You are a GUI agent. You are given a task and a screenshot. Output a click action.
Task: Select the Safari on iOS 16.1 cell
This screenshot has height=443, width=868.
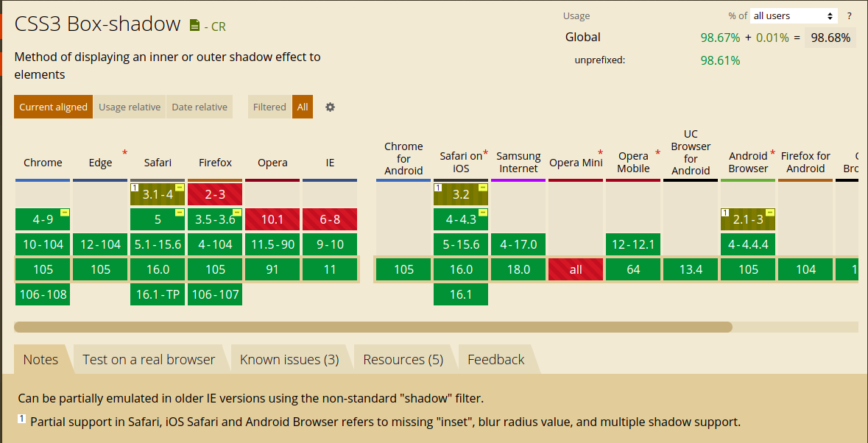click(x=461, y=294)
